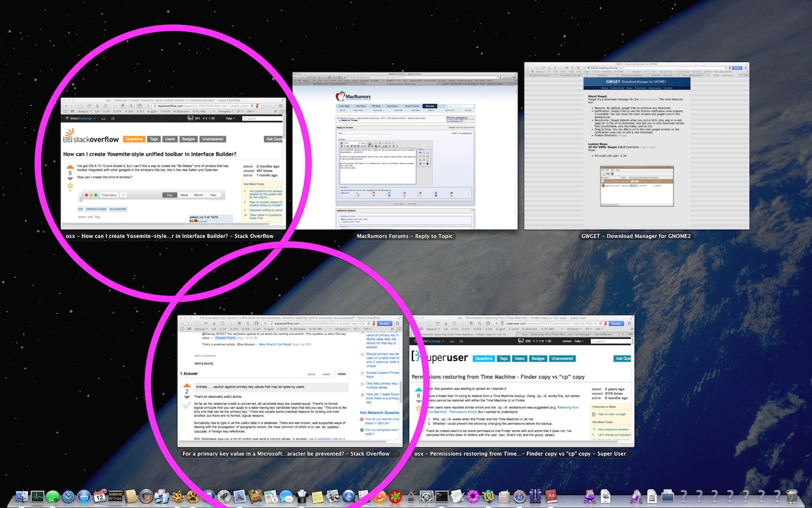
Task: Launch the Launchpad rocket icon
Action: 224,496
